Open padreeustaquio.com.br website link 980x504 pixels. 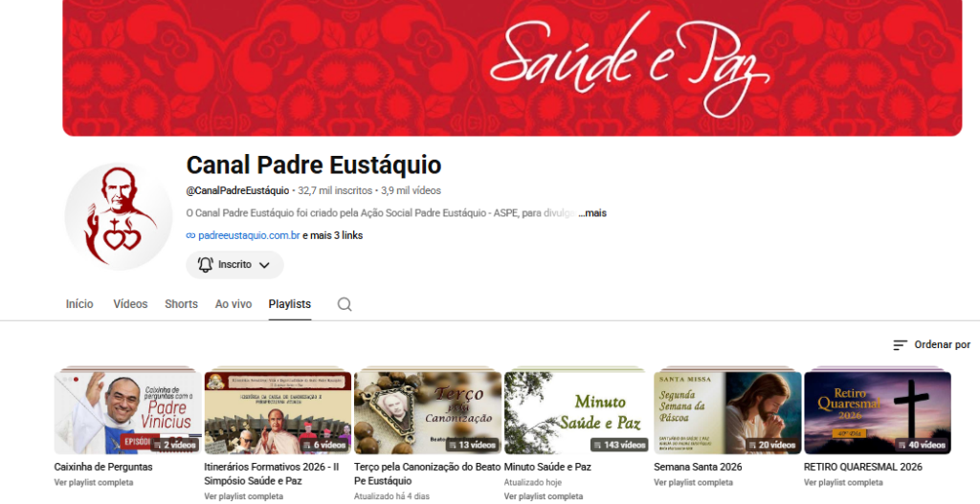click(x=249, y=235)
